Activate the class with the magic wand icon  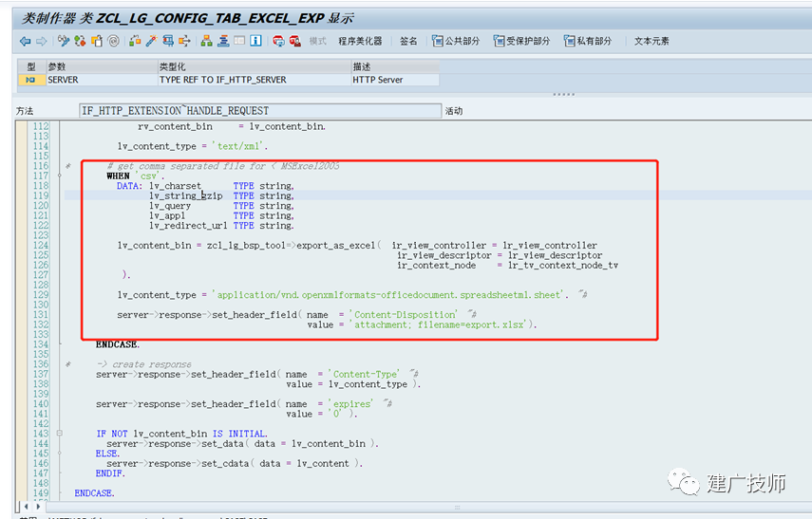(152, 41)
